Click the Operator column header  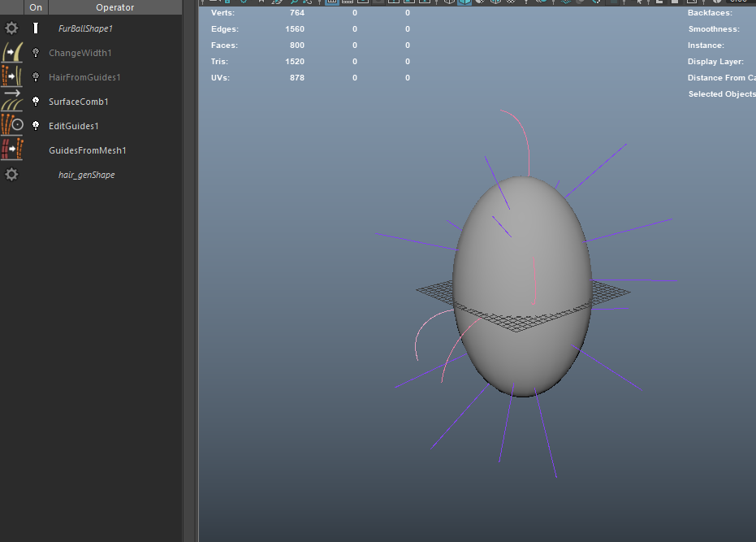(x=114, y=7)
